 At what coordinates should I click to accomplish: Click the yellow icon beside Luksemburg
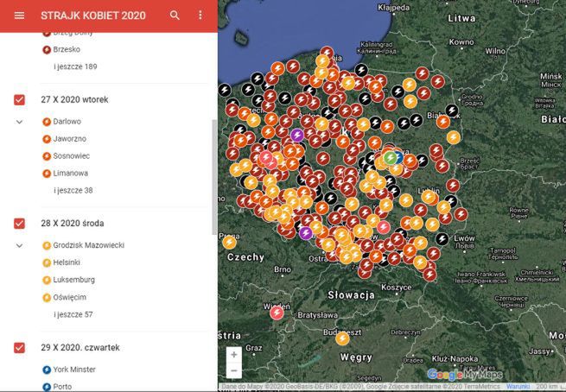tap(47, 281)
